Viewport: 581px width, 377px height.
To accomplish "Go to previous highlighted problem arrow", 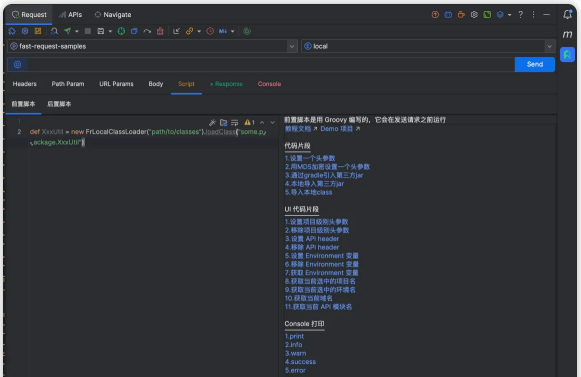I will (x=262, y=122).
